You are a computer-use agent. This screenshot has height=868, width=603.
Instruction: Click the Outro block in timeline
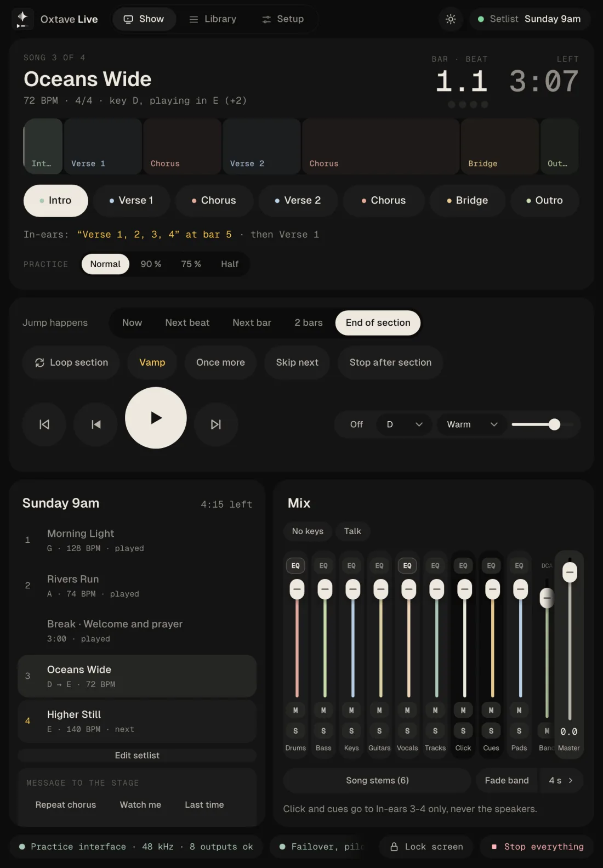(x=559, y=146)
